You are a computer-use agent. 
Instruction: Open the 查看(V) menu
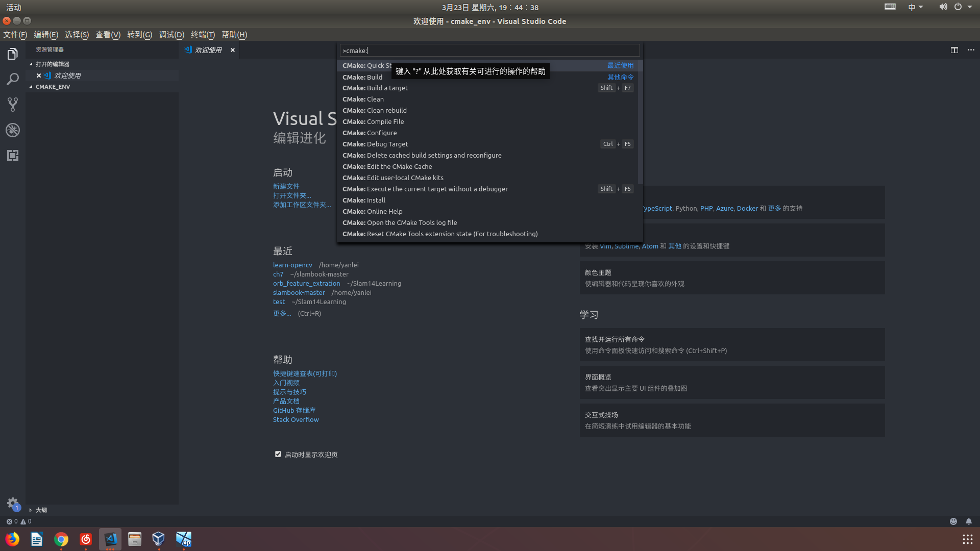point(108,35)
